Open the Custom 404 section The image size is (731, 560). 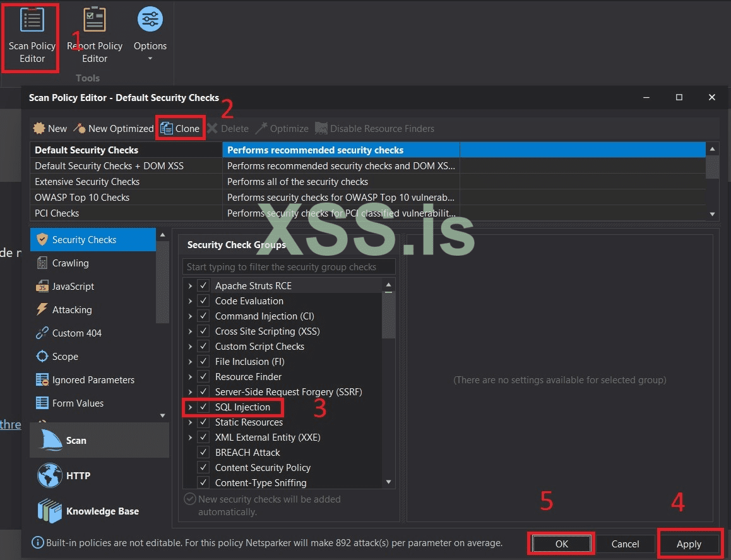[93, 333]
